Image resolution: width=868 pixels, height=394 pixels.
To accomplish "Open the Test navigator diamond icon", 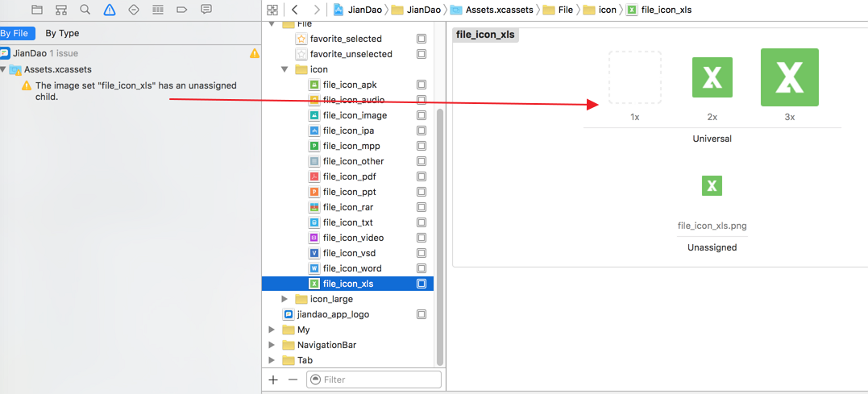I will tap(134, 10).
